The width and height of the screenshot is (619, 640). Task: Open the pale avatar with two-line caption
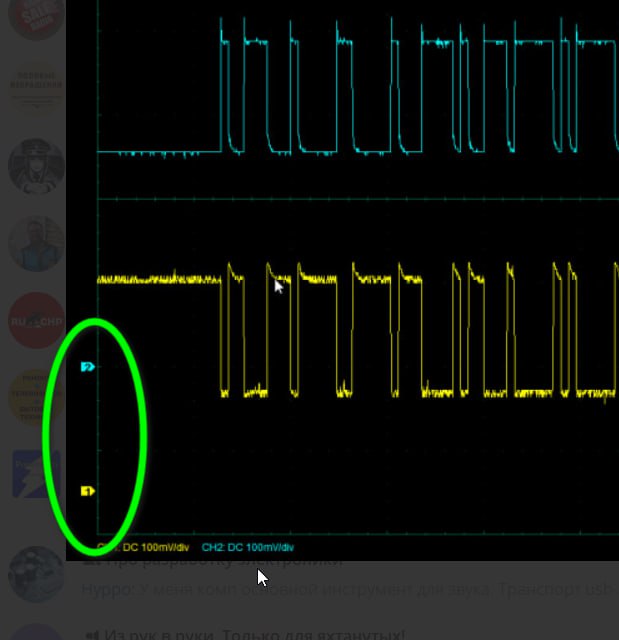point(36,89)
